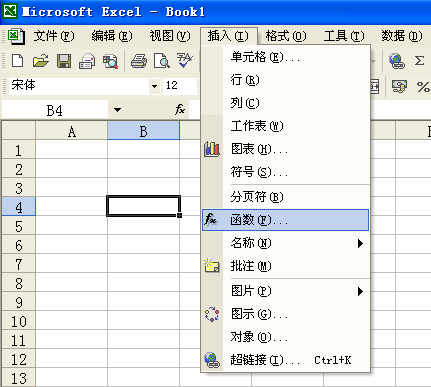Image resolution: width=431 pixels, height=387 pixels.
Task: Click the Print Preview icon
Action: click(x=162, y=61)
